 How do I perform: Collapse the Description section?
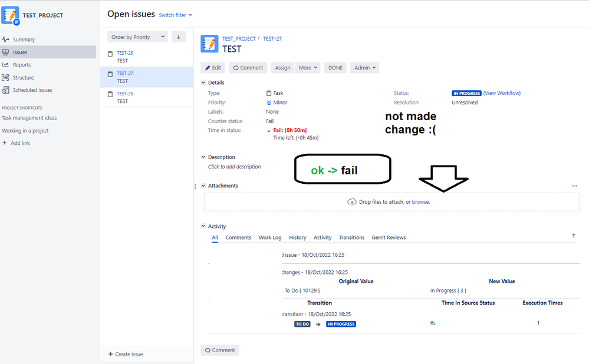(x=203, y=157)
